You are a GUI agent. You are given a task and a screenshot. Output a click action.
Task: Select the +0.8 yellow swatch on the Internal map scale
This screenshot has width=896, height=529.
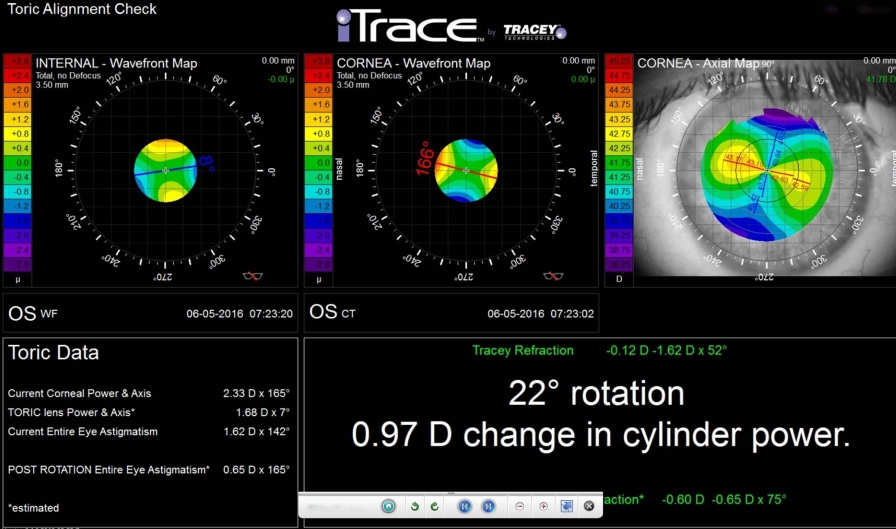tap(17, 134)
